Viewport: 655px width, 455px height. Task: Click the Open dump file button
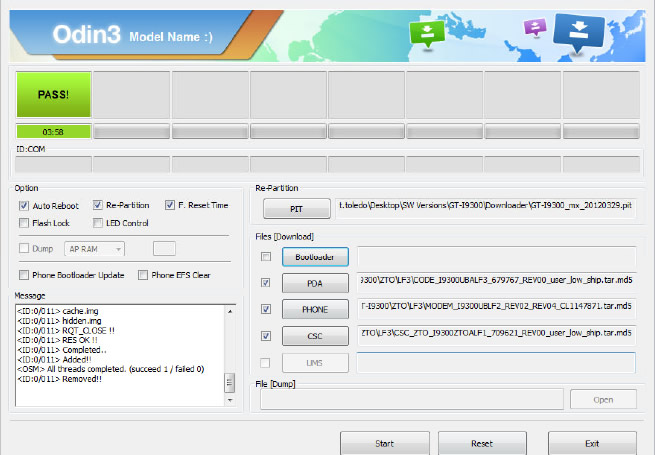pos(603,399)
